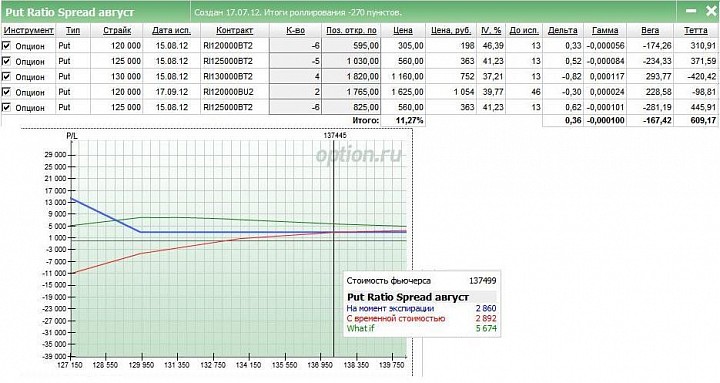Screen dimensions: 720x383
Task: Sort by Контракт column header
Action: pyautogui.click(x=234, y=30)
